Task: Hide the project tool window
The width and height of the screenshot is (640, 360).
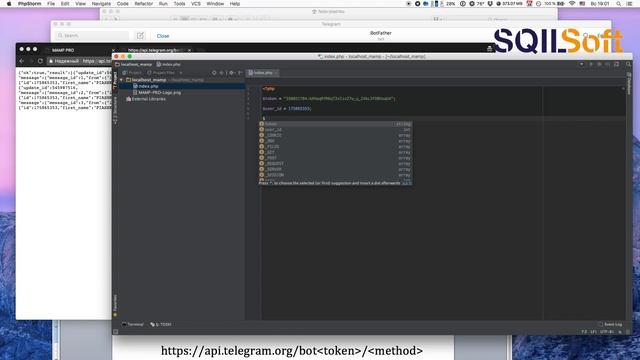Action: [x=240, y=73]
